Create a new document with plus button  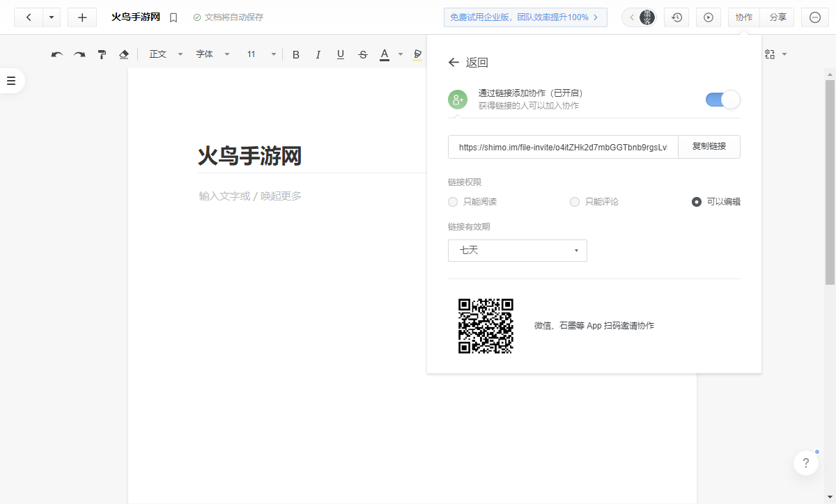tap(82, 17)
